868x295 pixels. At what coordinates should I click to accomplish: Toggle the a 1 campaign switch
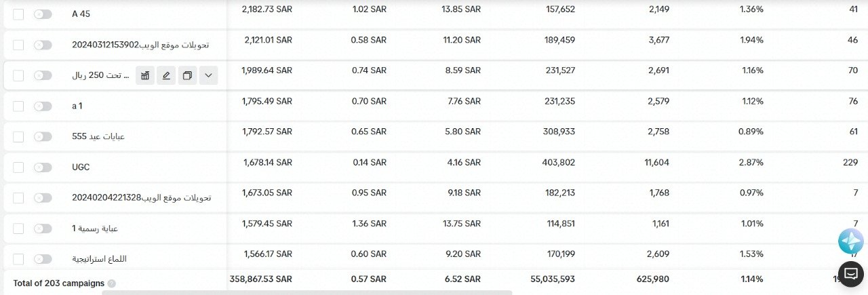tap(43, 106)
